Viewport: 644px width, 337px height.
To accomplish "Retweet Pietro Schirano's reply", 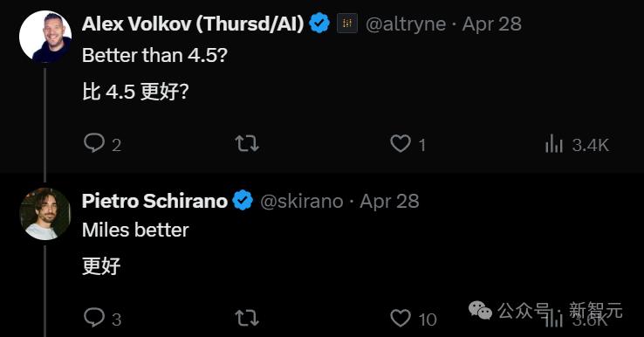I will 247,318.
